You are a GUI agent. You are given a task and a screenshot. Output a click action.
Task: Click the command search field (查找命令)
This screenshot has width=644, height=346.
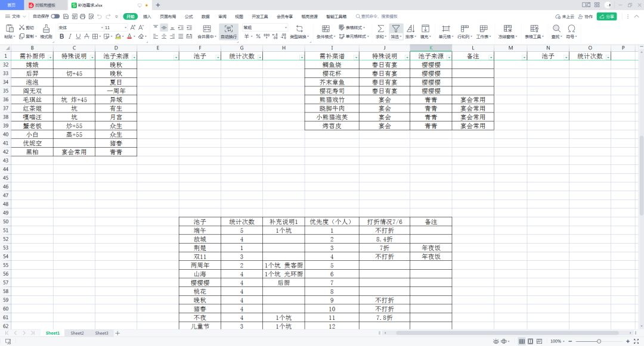click(x=377, y=17)
